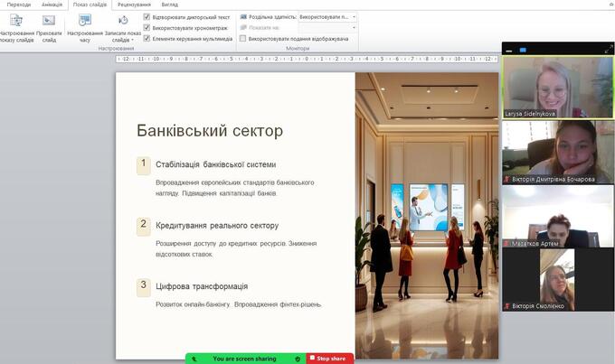The height and width of the screenshot is (364, 615).
Task: Toggle Відтворювати дикторський текст checkbox
Action: click(147, 16)
